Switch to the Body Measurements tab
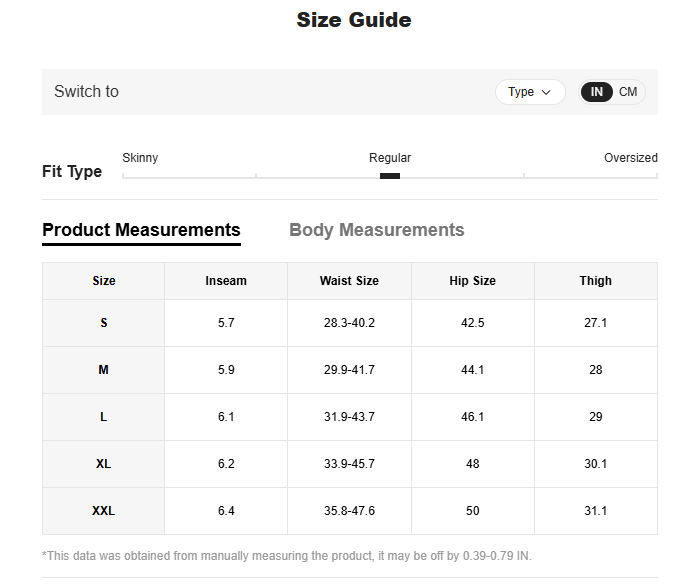Image resolution: width=688 pixels, height=584 pixels. tap(376, 230)
